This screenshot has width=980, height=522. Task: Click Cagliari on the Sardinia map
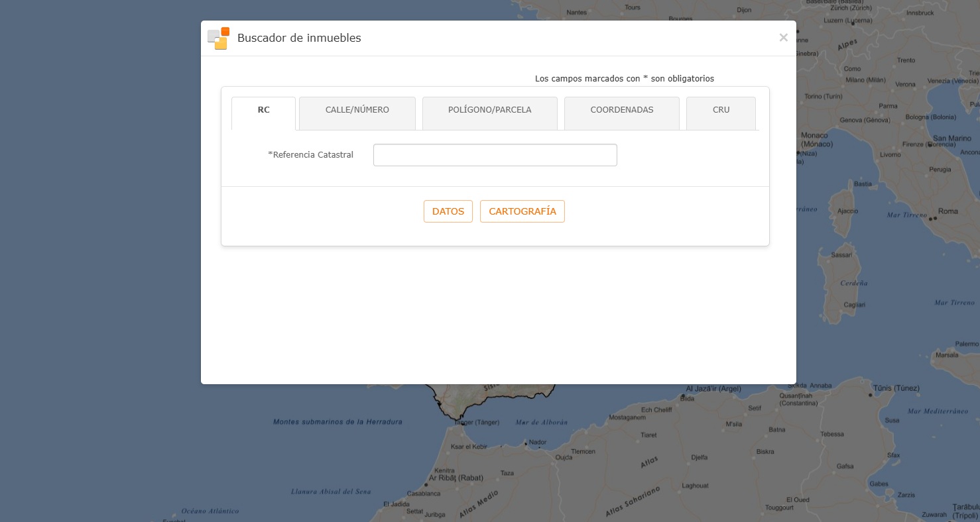tap(854, 305)
